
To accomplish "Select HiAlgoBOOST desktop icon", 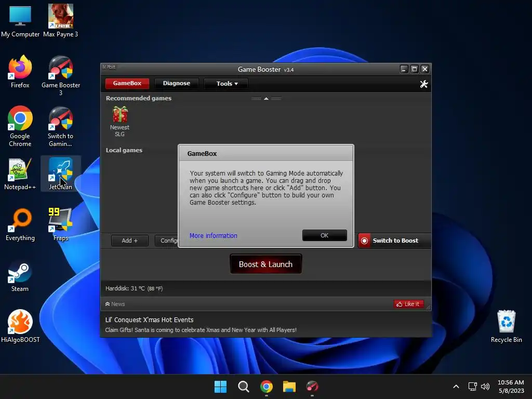I will [20, 326].
